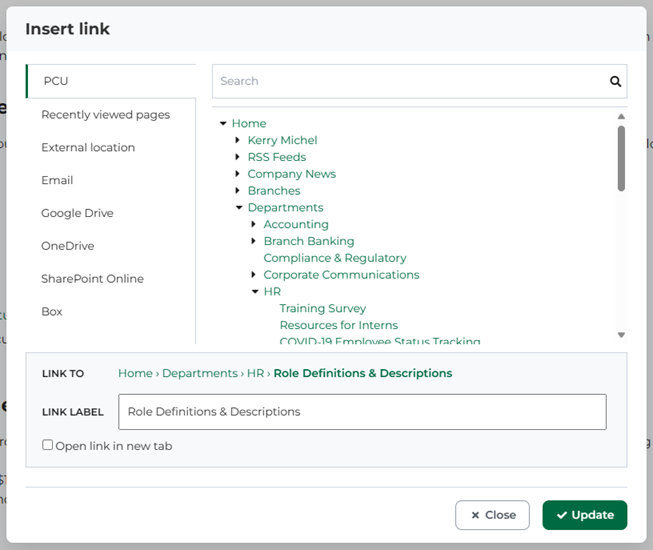
Task: Select the Training Survey page
Action: point(323,309)
